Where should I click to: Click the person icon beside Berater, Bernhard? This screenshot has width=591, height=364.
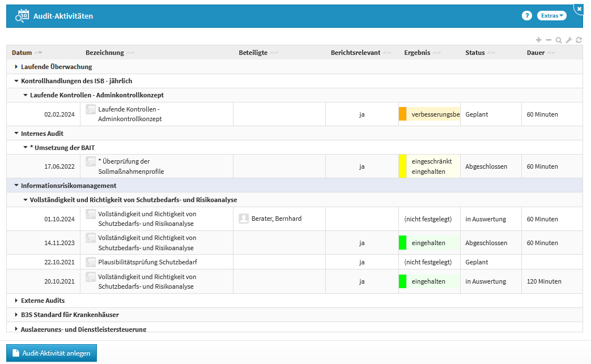pos(244,219)
